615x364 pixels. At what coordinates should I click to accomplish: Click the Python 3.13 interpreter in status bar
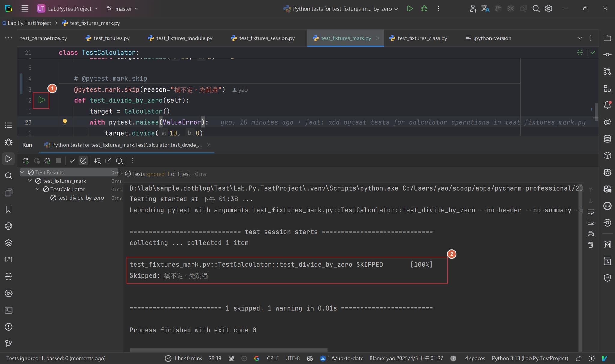pos(530,358)
